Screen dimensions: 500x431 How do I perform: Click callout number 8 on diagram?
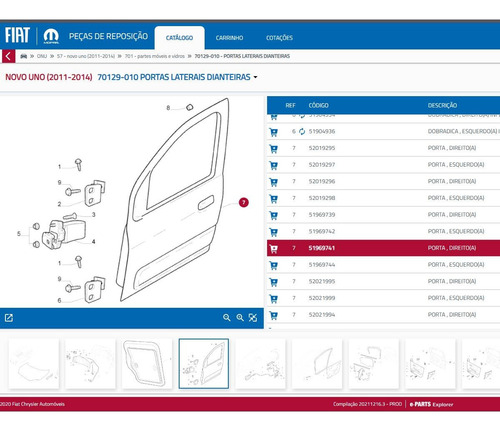point(168,108)
